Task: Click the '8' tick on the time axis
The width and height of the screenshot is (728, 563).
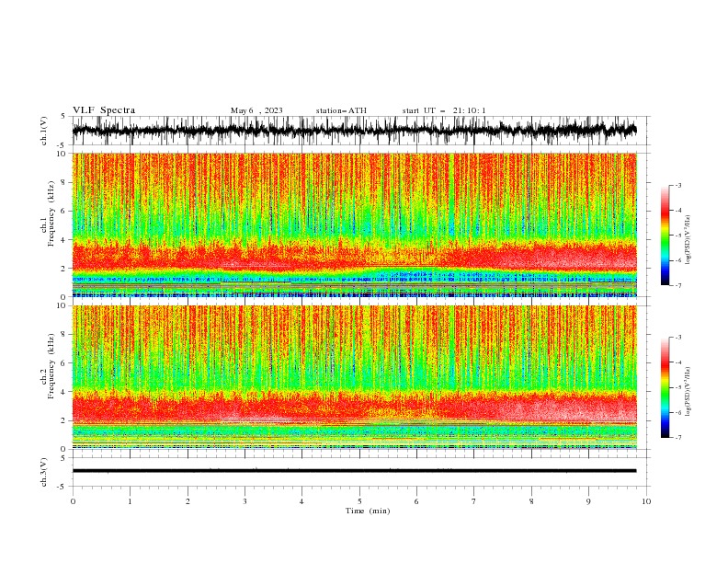Action: pyautogui.click(x=531, y=501)
